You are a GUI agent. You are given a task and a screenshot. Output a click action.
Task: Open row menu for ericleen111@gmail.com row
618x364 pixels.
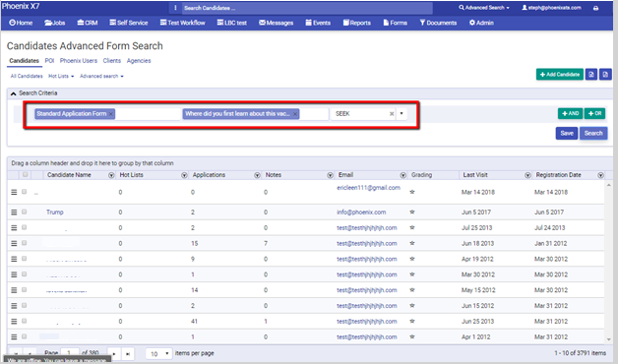point(14,192)
